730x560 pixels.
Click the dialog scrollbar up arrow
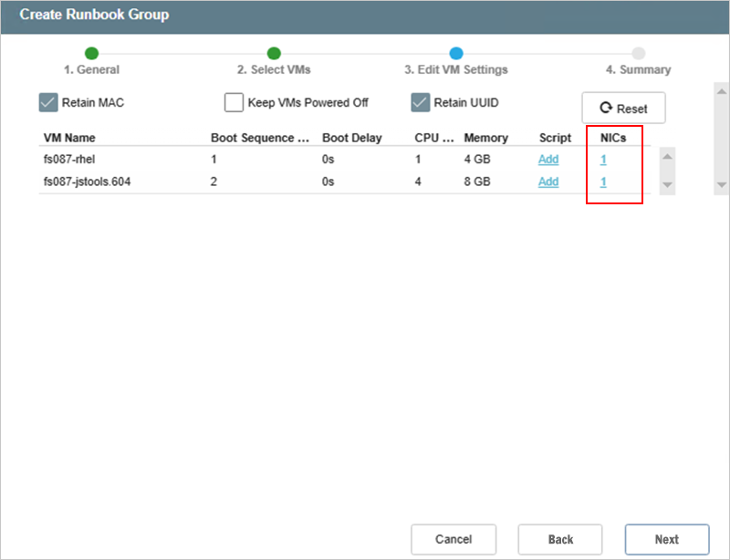pos(721,93)
